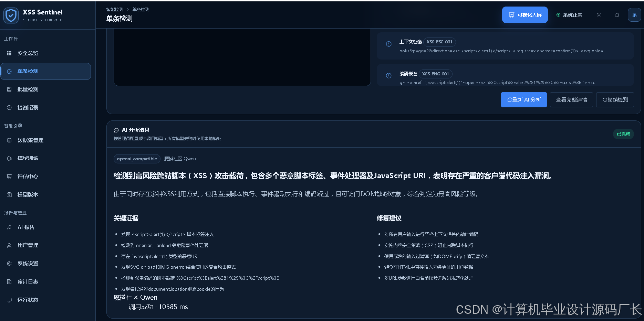Click the suggestion mentioning DOMPurify
This screenshot has width=644, height=321.
point(437,257)
